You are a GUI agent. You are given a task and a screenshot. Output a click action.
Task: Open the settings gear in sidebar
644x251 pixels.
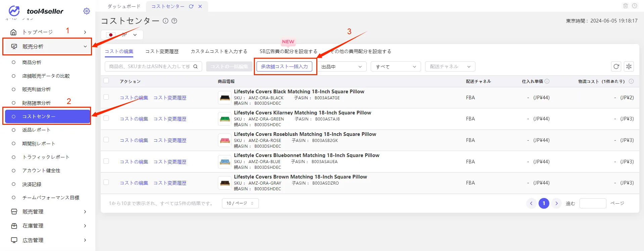click(87, 11)
